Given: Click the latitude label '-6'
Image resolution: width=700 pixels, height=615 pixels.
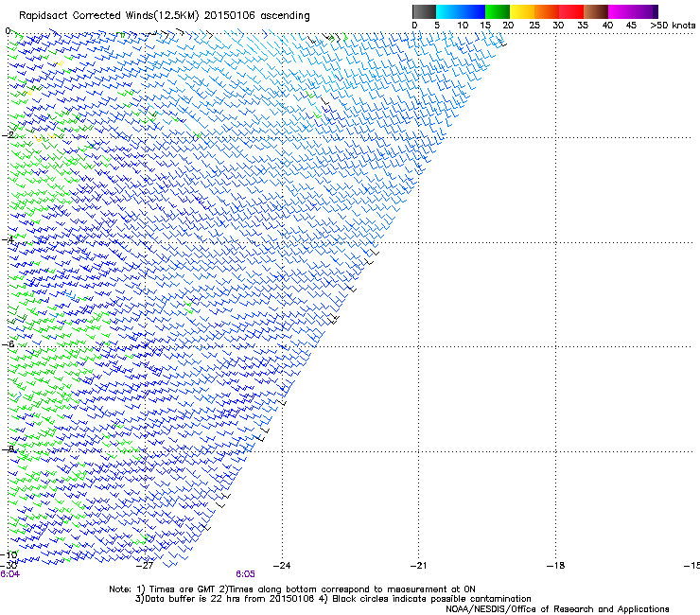Looking at the screenshot, I should 8,344.
